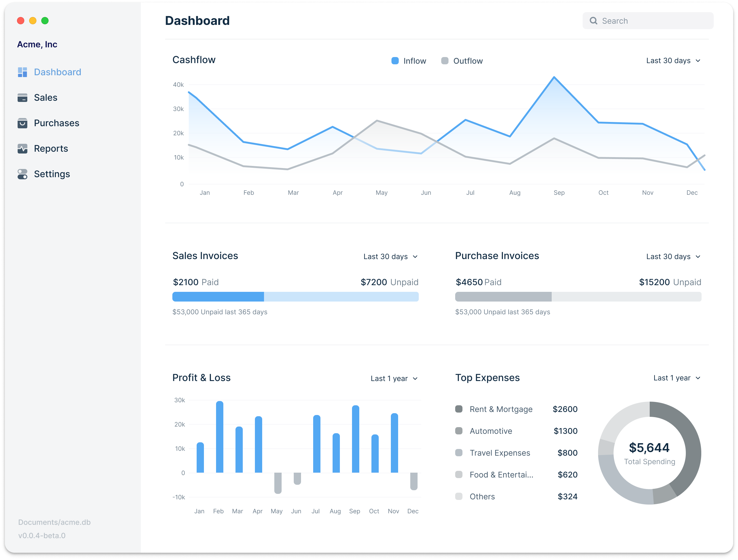This screenshot has width=738, height=560.
Task: Click the Sales card icon in sidebar
Action: tap(22, 98)
